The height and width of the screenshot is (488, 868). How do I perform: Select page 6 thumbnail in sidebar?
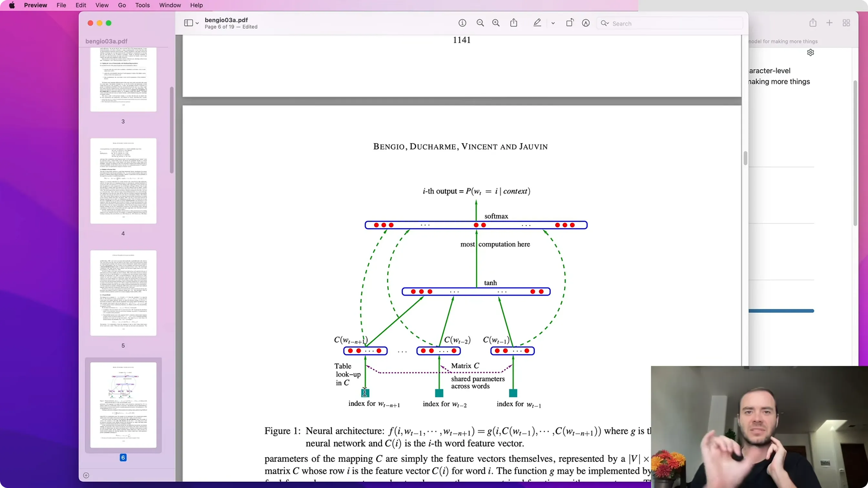[123, 405]
